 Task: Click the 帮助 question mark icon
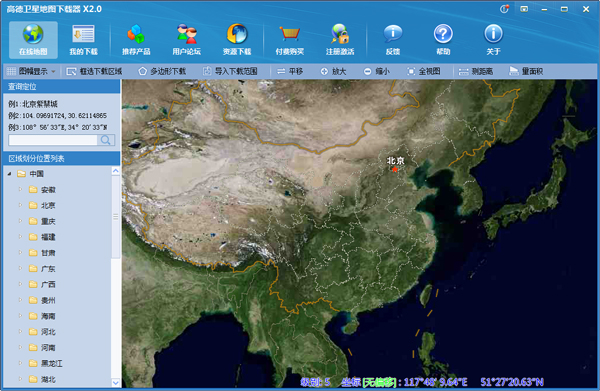[x=443, y=34]
